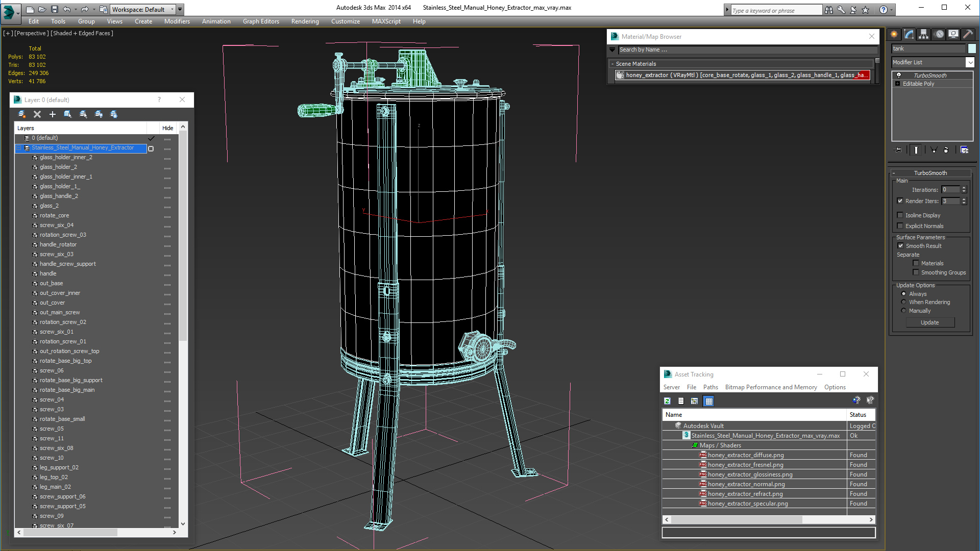The width and height of the screenshot is (980, 551).
Task: Redo the last undone action
Action: (84, 9)
